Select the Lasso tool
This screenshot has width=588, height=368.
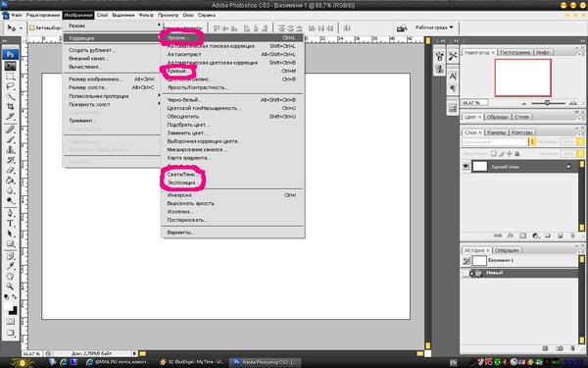[10, 86]
